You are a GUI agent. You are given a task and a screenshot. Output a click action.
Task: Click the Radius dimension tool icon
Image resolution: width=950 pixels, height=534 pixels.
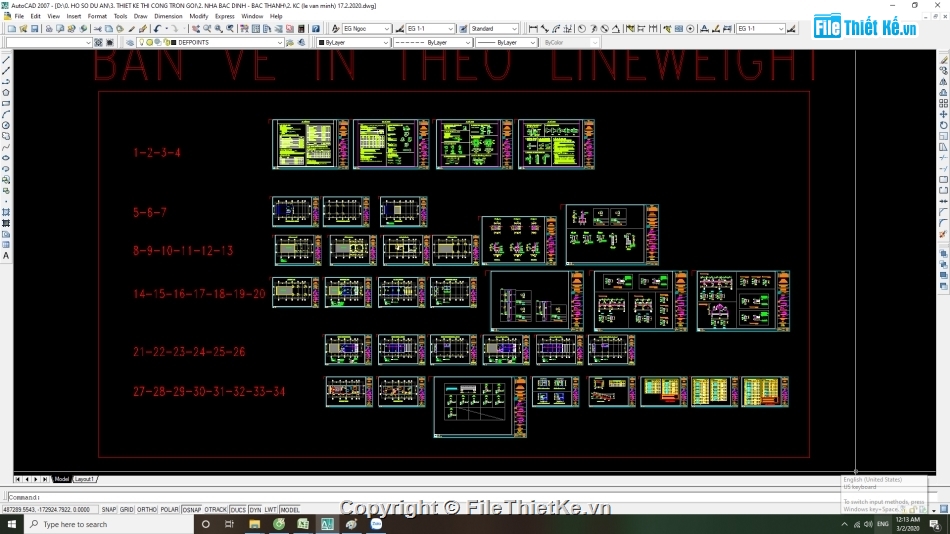582,28
